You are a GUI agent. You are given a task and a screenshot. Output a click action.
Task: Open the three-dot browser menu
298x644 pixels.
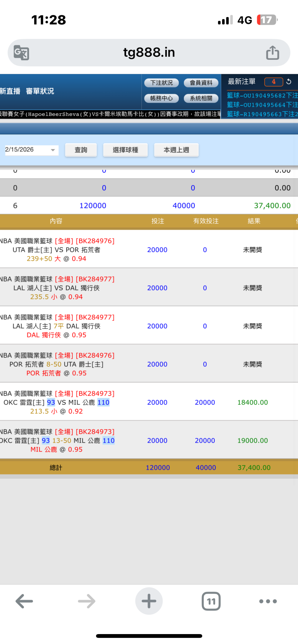coord(268,601)
